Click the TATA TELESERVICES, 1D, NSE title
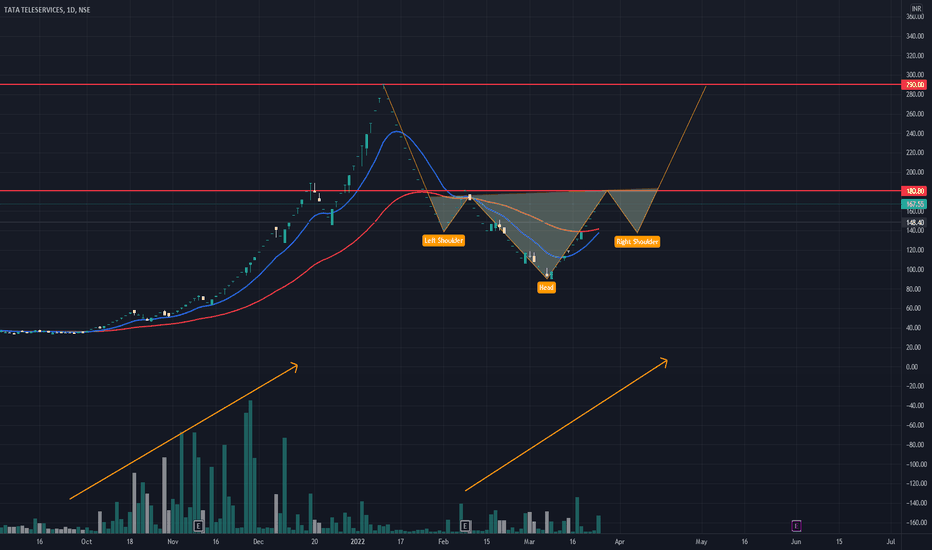 (47, 10)
